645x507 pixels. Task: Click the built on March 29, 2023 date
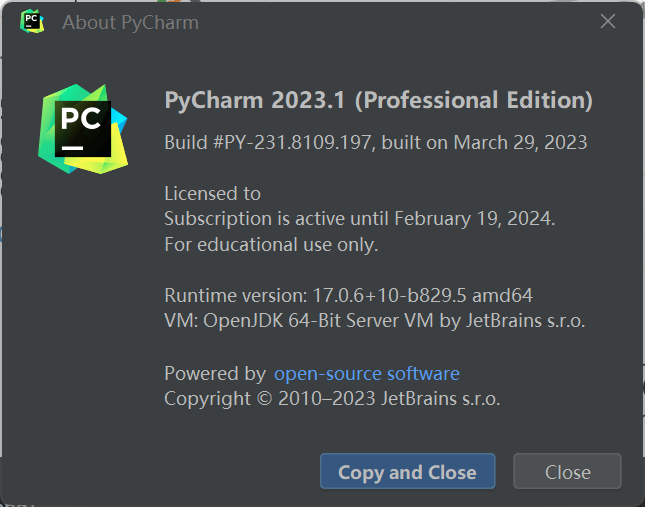coord(484,143)
